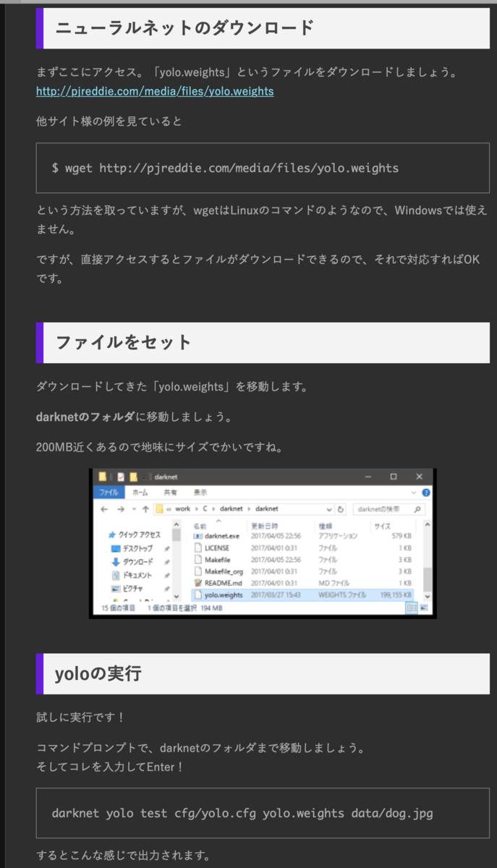The width and height of the screenshot is (497, 868).
Task: Maximize the darknet Explorer window
Action: [x=394, y=476]
